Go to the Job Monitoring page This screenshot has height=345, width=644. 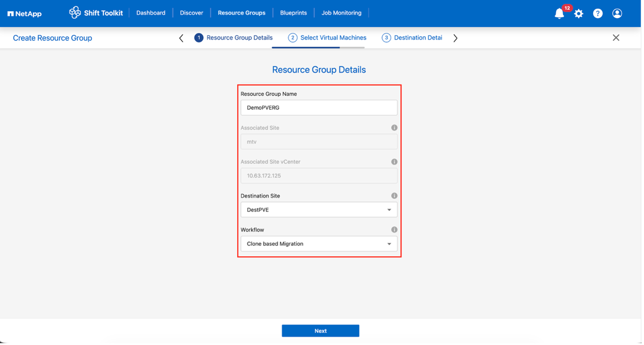(x=341, y=13)
